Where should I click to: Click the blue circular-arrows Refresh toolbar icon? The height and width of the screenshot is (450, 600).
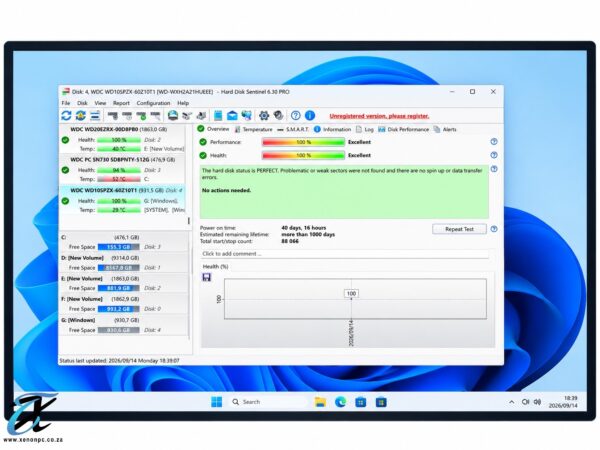[66, 115]
